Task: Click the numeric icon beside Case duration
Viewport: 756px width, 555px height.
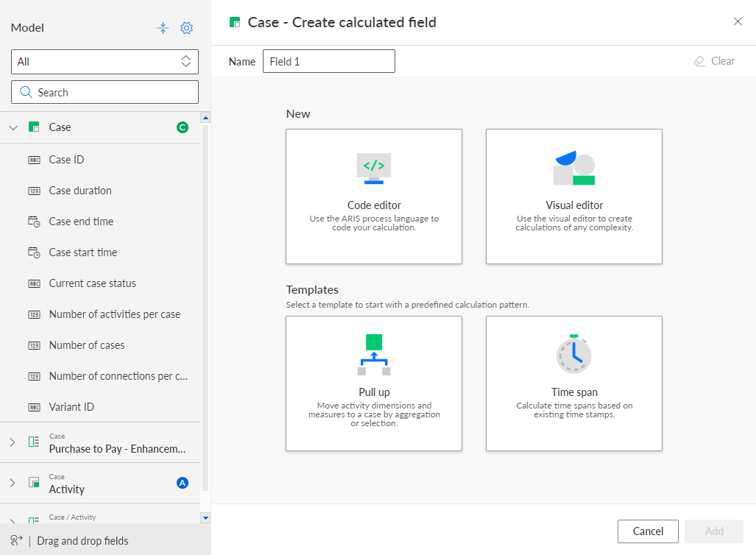Action: (35, 191)
